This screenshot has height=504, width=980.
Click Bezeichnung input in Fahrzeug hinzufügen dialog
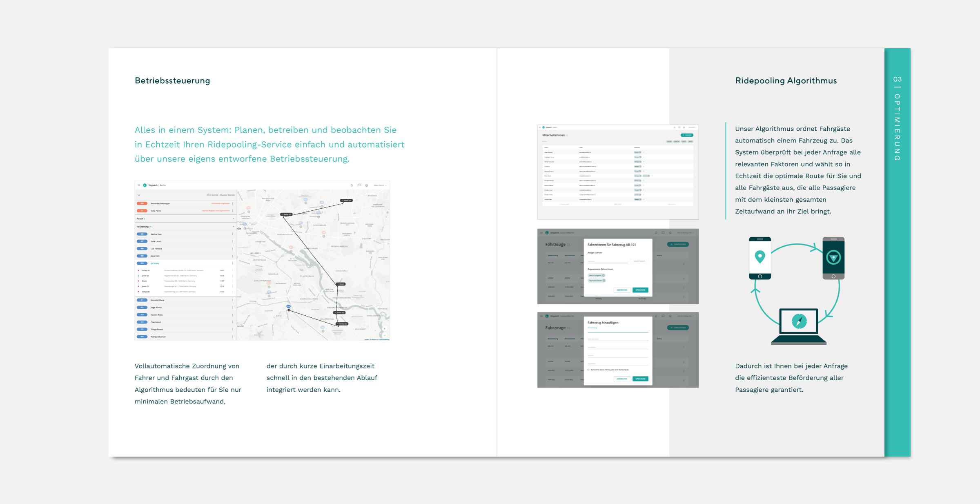click(x=617, y=330)
